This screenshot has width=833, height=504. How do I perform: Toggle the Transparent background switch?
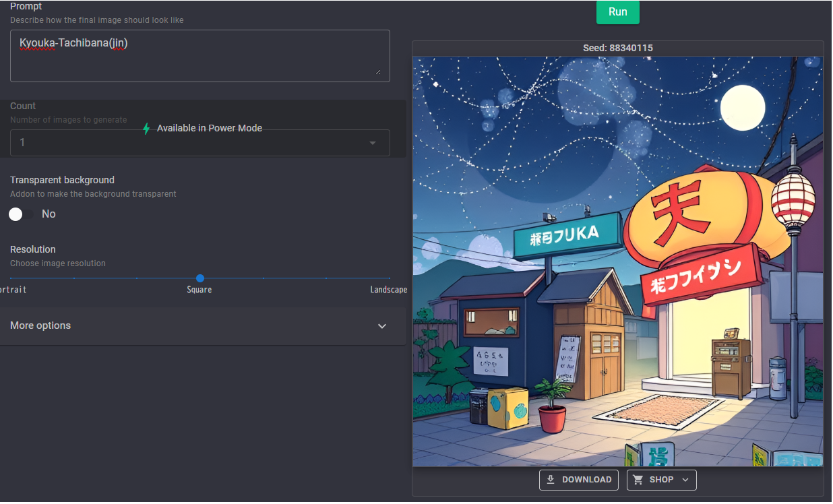pos(21,214)
